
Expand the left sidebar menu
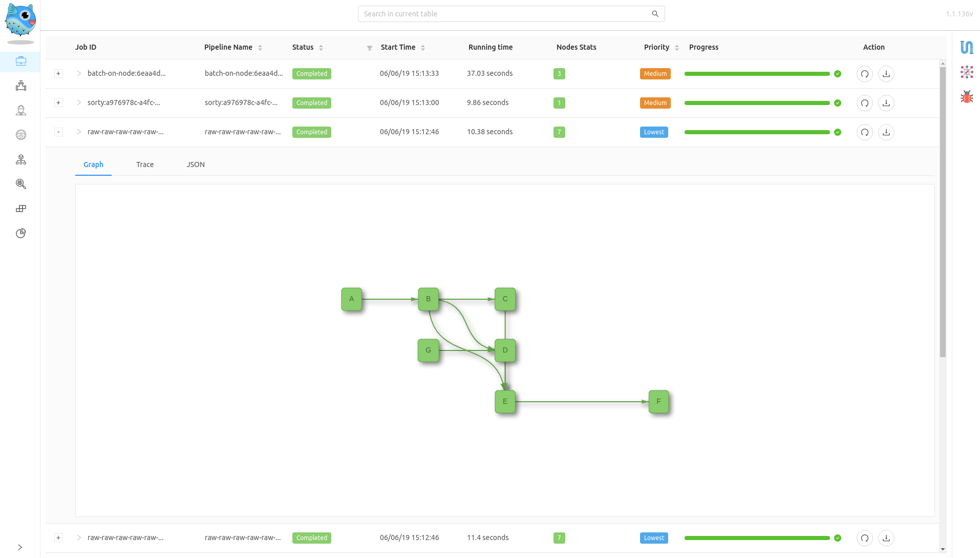[20, 547]
